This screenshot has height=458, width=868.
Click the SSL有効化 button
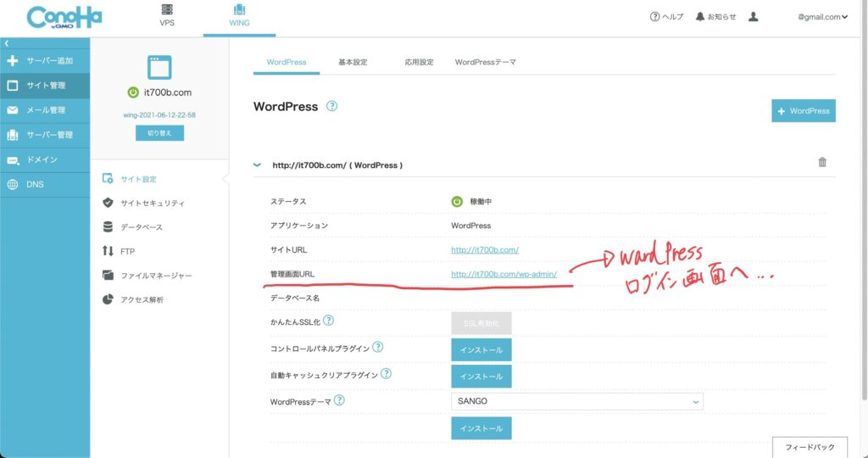point(481,323)
